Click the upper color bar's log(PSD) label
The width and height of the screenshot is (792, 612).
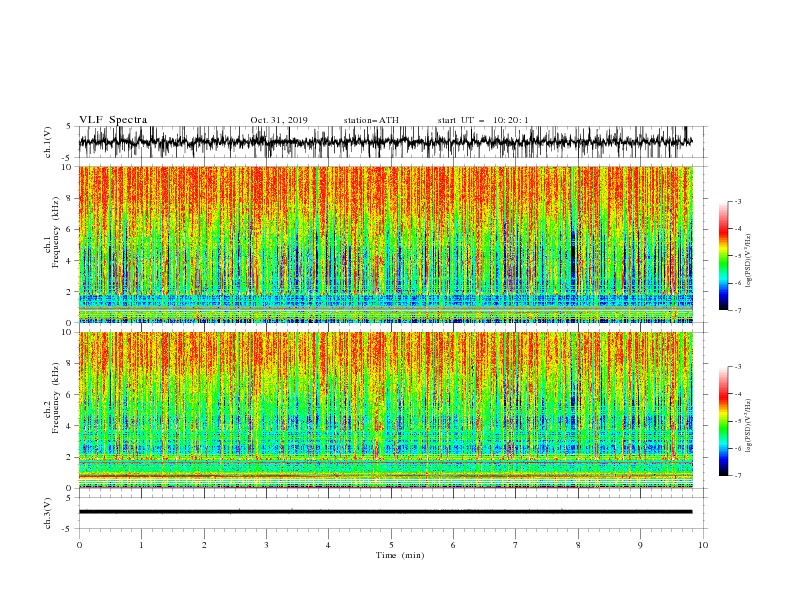tap(748, 261)
